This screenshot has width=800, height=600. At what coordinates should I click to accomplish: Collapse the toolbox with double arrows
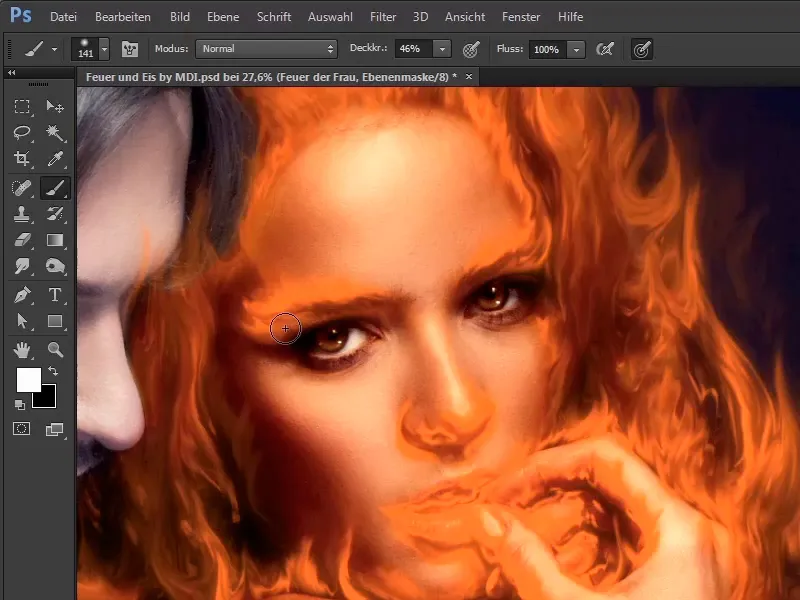point(11,73)
